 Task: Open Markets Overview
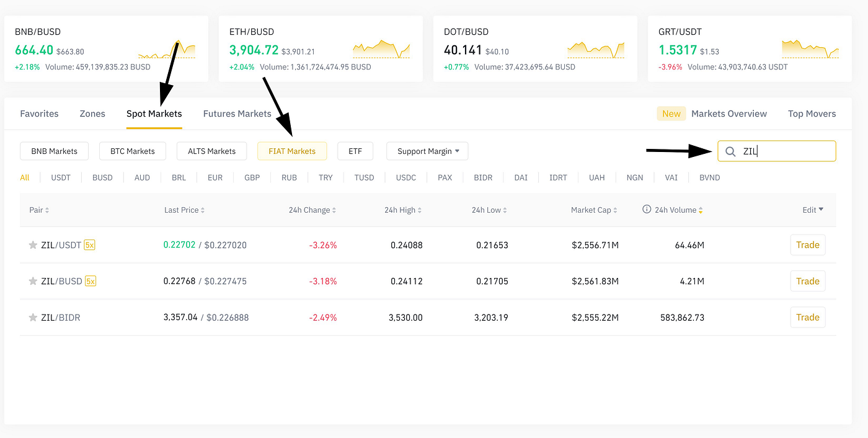click(x=729, y=114)
